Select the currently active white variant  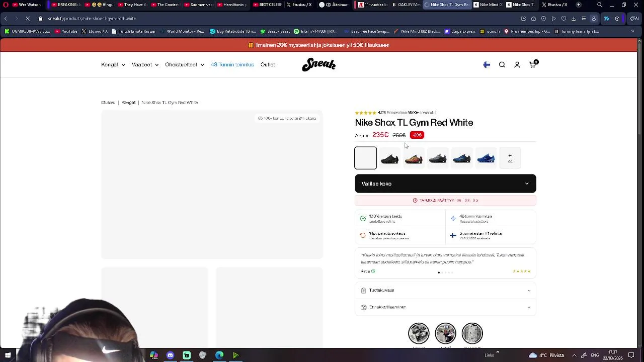pos(366,158)
